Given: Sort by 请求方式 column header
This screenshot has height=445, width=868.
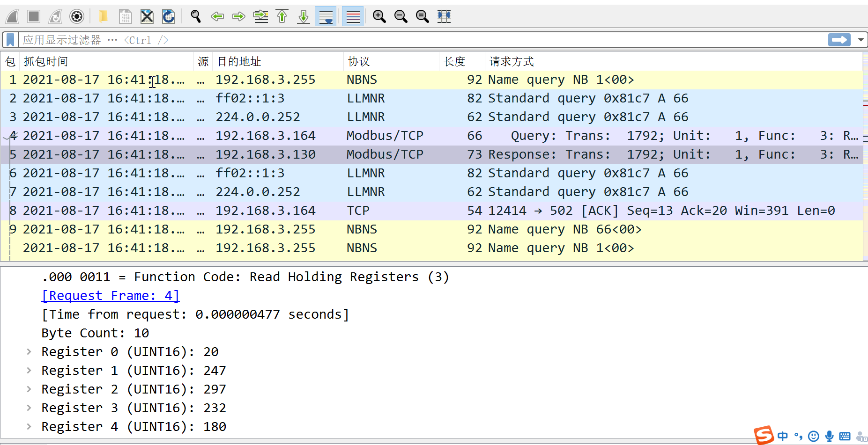Looking at the screenshot, I should tap(674, 61).
